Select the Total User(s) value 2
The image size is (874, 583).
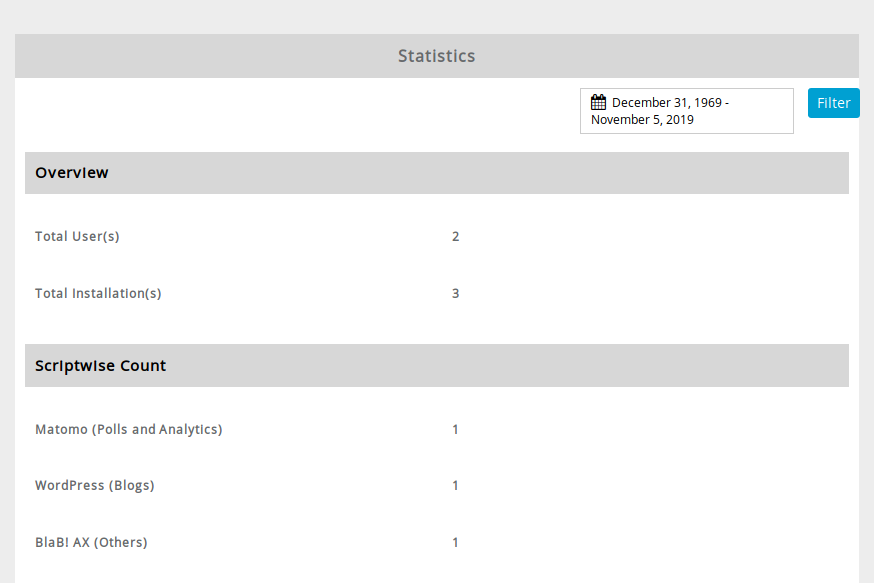coord(456,237)
